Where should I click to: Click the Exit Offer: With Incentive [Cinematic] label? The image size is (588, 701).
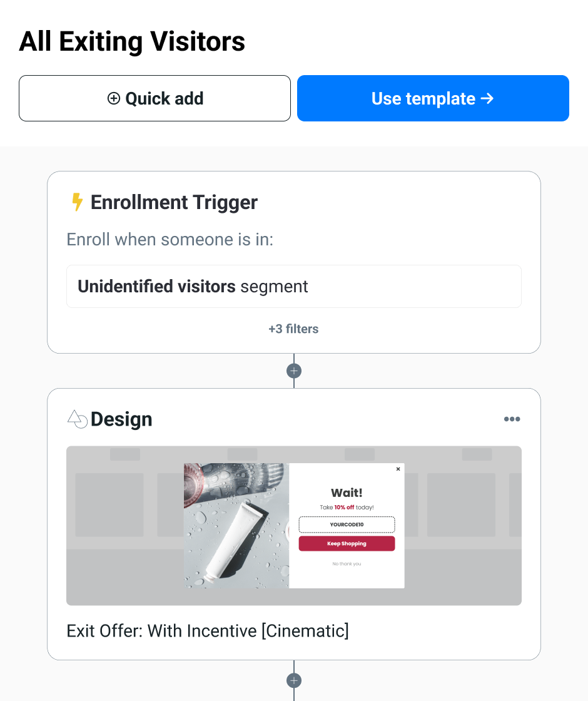coord(208,631)
